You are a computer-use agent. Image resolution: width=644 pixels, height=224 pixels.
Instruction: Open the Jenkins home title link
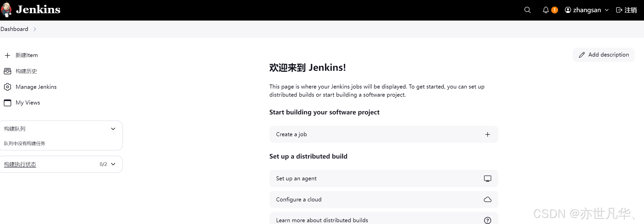(38, 10)
